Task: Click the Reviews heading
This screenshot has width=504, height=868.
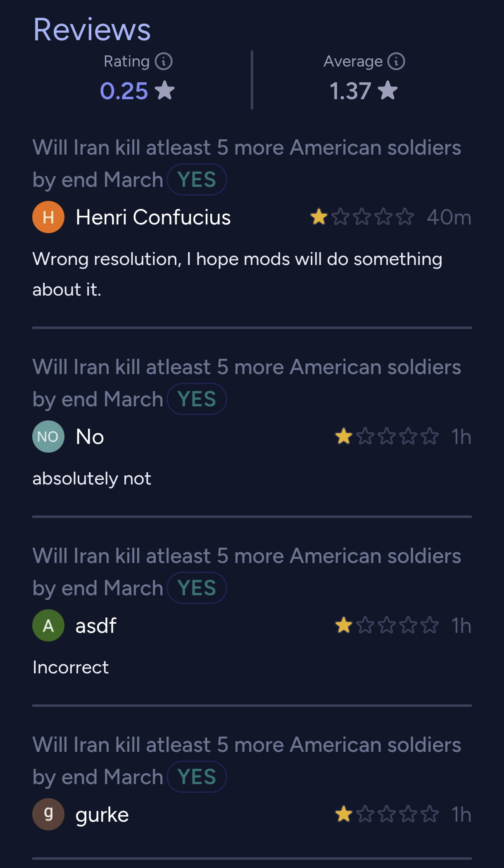Action: (x=92, y=29)
